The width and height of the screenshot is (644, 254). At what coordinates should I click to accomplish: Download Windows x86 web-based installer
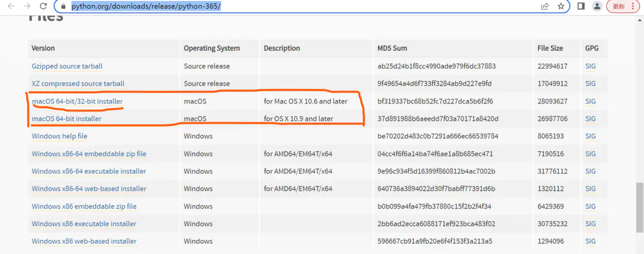pos(84,241)
